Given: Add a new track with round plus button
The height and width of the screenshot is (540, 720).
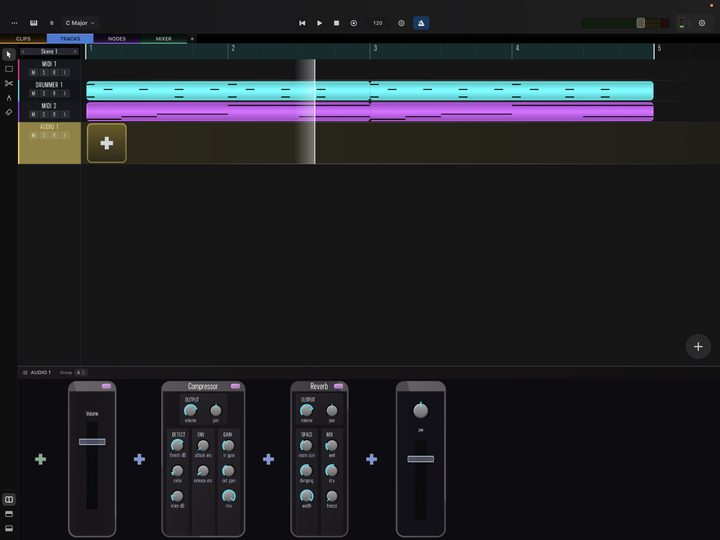Looking at the screenshot, I should (x=698, y=347).
